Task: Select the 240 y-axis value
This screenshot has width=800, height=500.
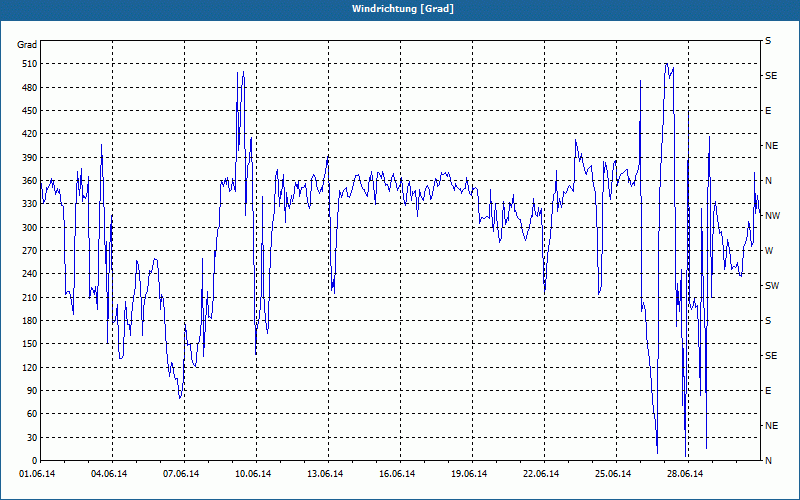Action: pyautogui.click(x=29, y=274)
